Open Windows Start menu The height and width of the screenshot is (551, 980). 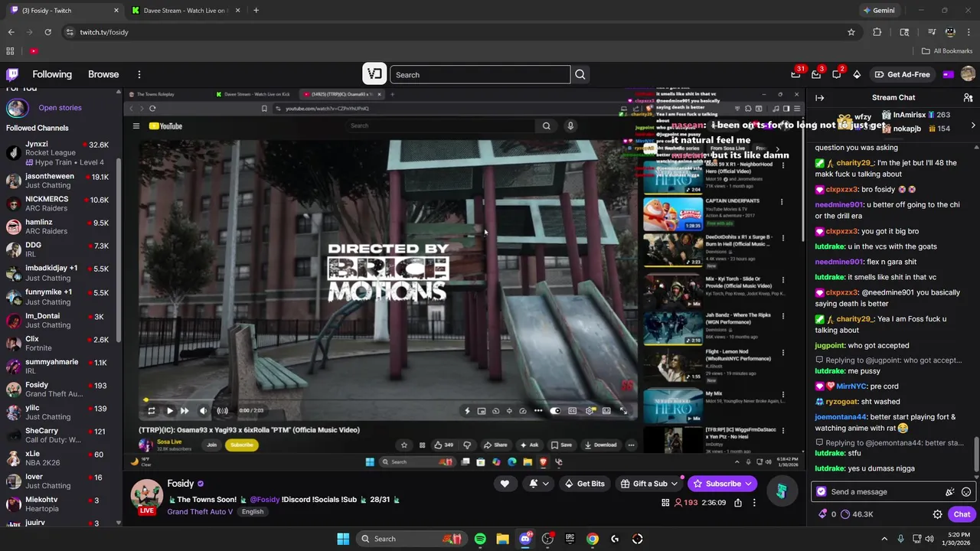pyautogui.click(x=343, y=539)
